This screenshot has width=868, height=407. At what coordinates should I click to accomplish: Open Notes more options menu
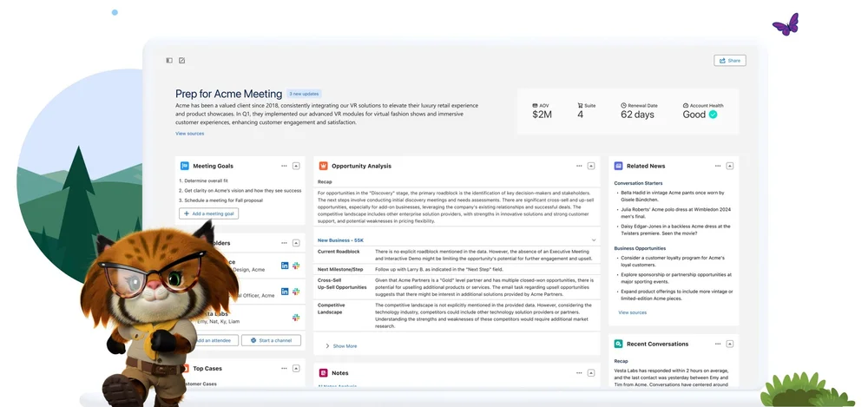[x=579, y=372]
